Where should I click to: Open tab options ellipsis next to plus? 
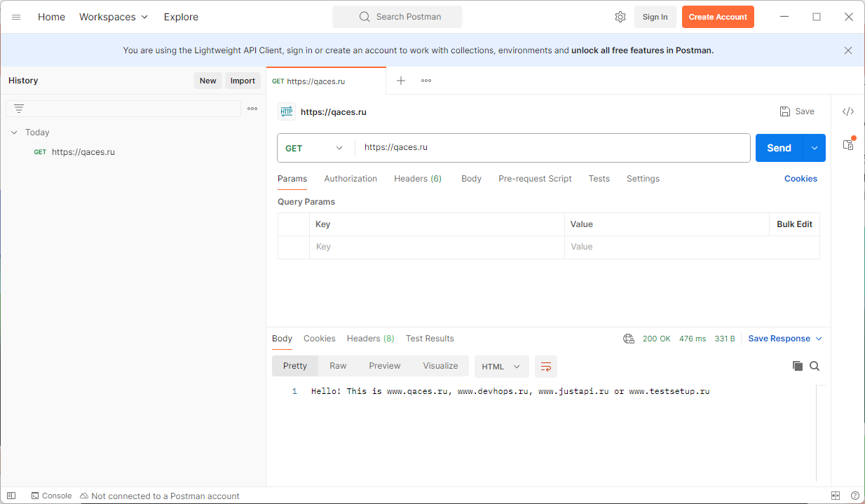point(426,81)
